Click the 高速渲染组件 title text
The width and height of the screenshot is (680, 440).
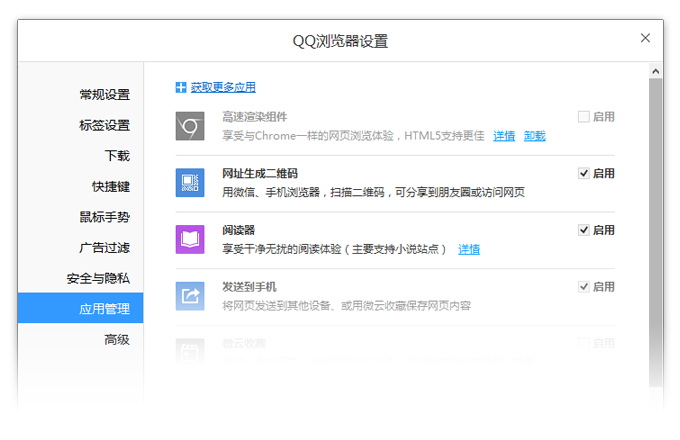pyautogui.click(x=255, y=117)
